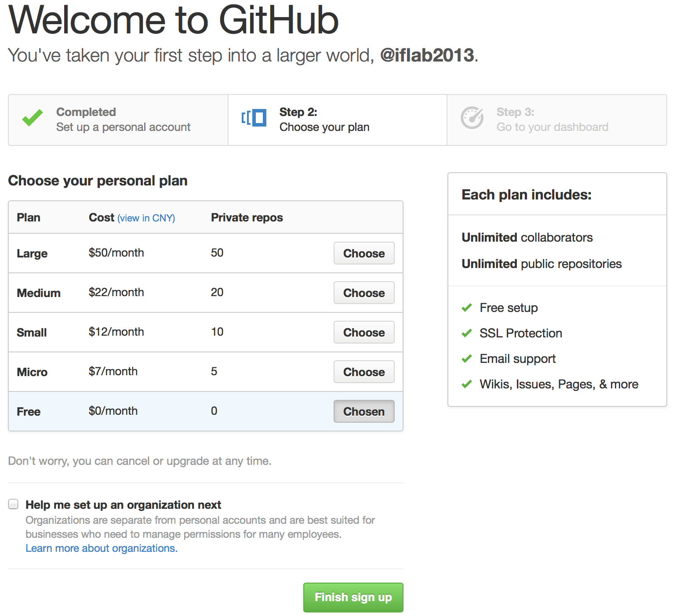
Task: Click the 10 private repos value
Action: click(x=217, y=332)
